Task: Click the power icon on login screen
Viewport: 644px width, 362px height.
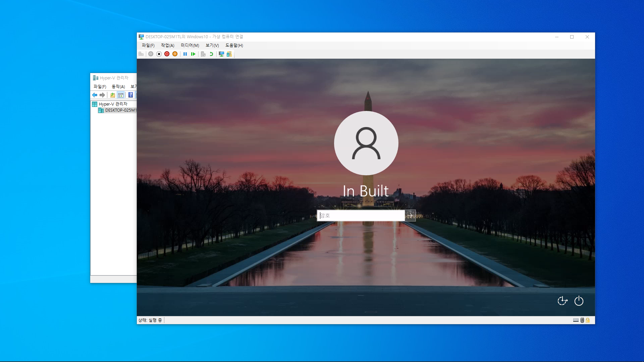Action: click(579, 301)
